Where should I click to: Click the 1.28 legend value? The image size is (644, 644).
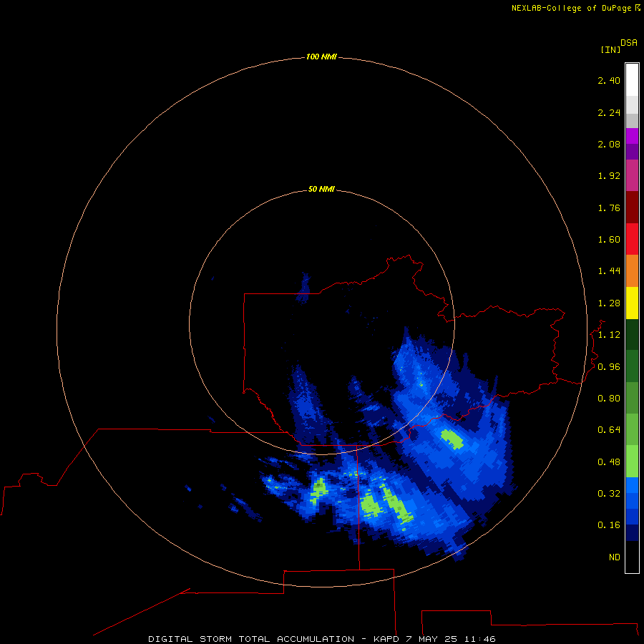tap(609, 303)
